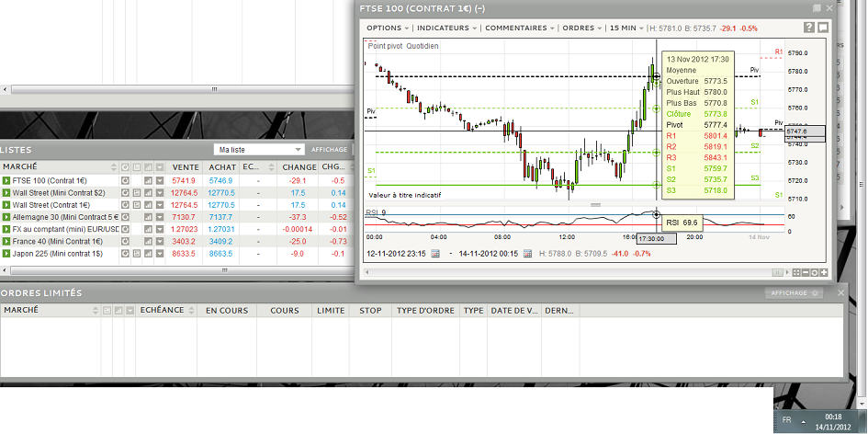
Task: Open the OPTIONS chart menu
Action: [x=388, y=28]
